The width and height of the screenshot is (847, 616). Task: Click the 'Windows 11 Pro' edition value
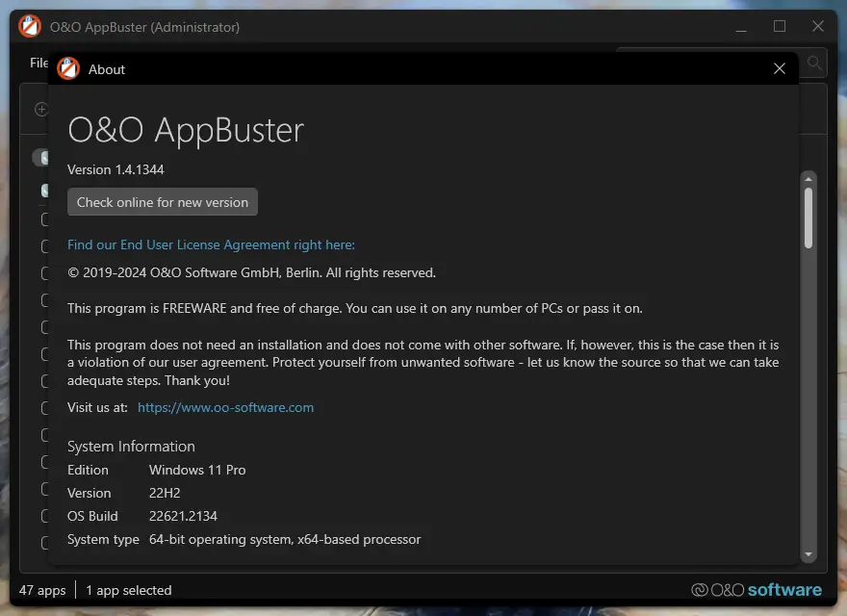197,470
